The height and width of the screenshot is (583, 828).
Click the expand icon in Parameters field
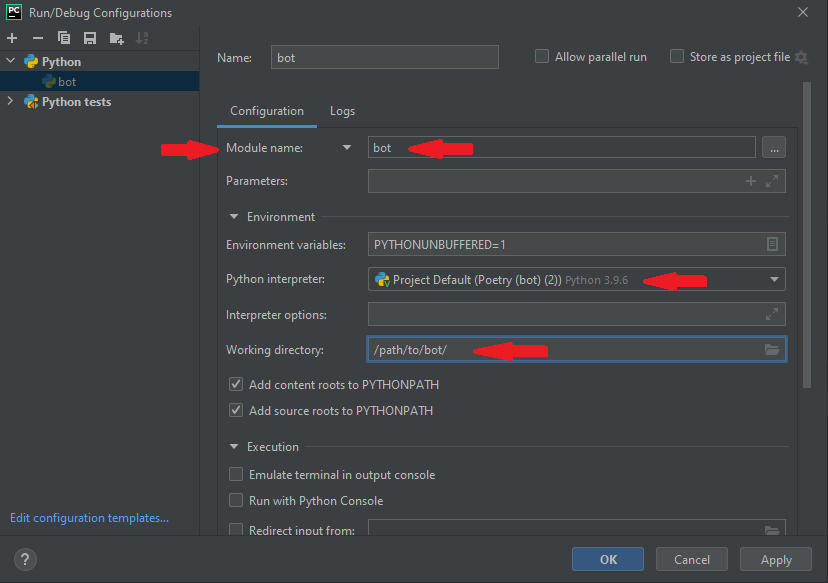tap(772, 181)
